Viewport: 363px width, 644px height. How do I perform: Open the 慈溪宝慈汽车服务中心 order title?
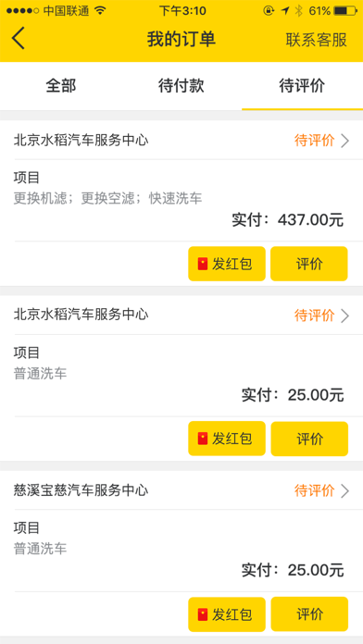click(81, 490)
